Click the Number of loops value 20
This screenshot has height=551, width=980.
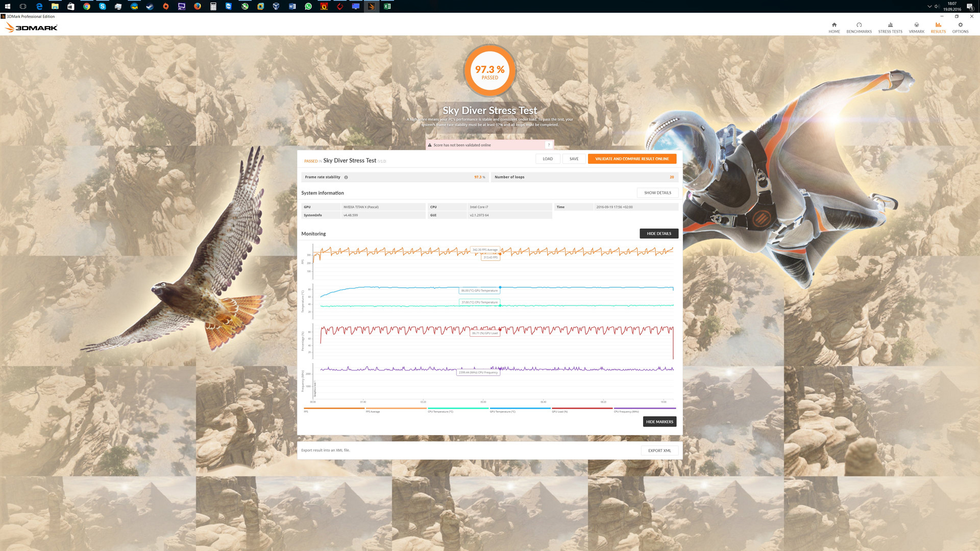point(672,177)
